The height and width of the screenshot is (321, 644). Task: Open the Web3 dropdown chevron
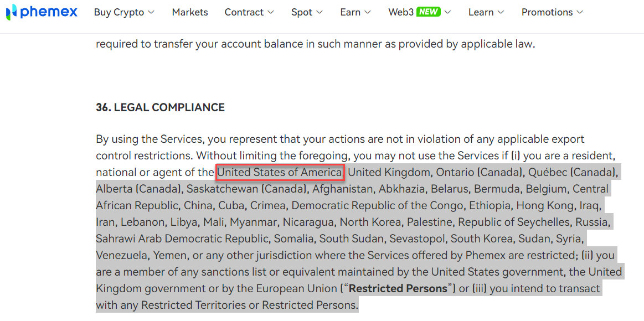pyautogui.click(x=447, y=12)
